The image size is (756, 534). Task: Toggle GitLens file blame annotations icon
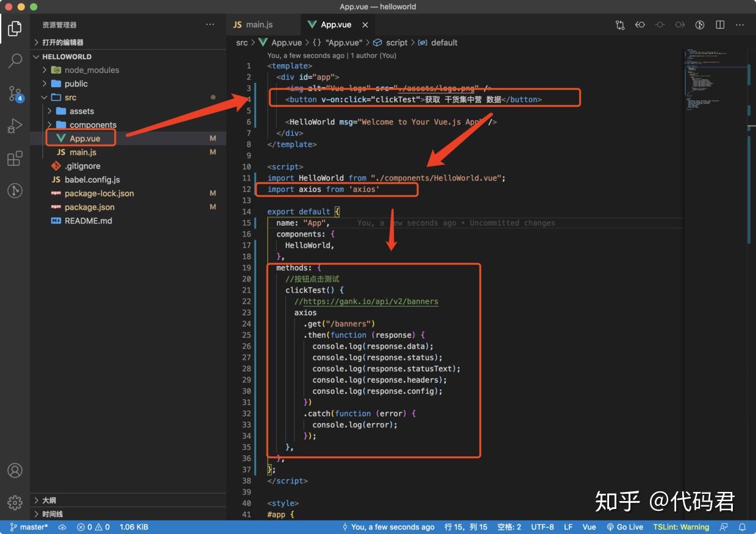[700, 25]
